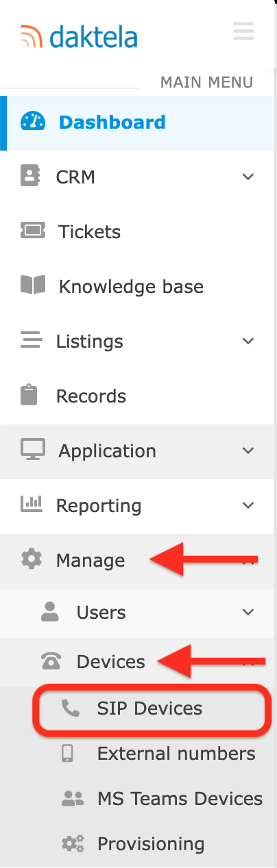Go to the daktela logo home link
Image resolution: width=277 pixels, height=868 pixels.
click(x=79, y=34)
